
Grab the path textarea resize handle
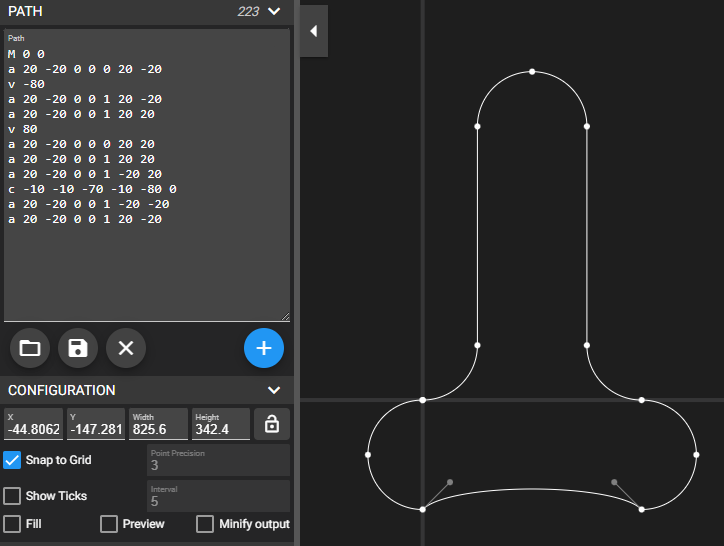(x=285, y=316)
